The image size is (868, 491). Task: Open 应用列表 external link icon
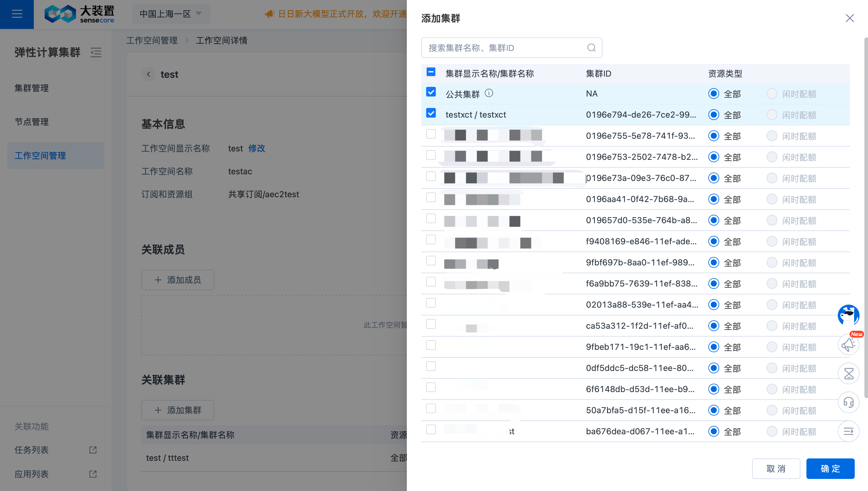tap(93, 474)
